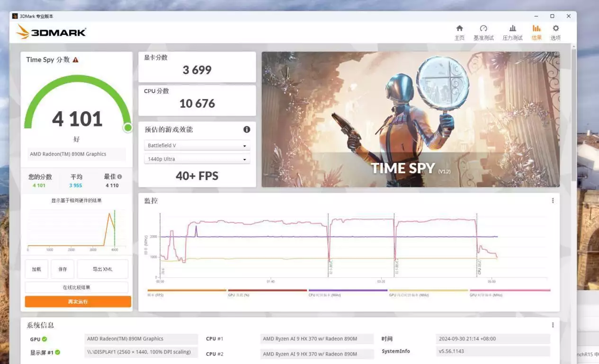The width and height of the screenshot is (599, 364).
Task: Click the 导出 XML export button
Action: coord(103,269)
